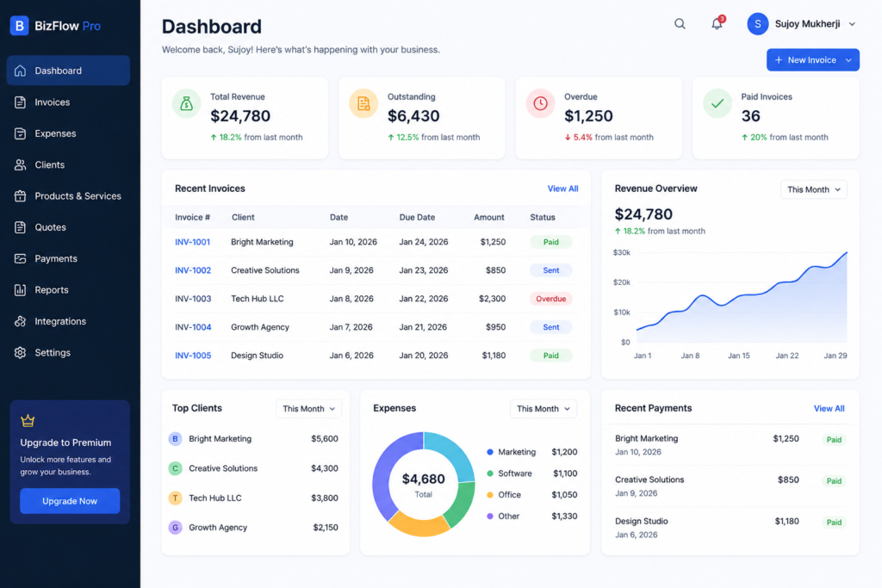Click the Quotes icon in sidebar
This screenshot has height=588, width=882.
point(21,227)
